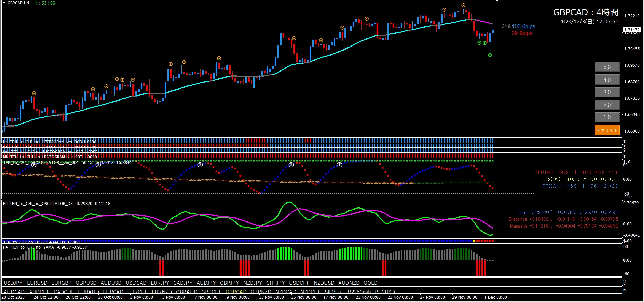
Task: Click the current price label 1.71472
Action: pos(632,30)
